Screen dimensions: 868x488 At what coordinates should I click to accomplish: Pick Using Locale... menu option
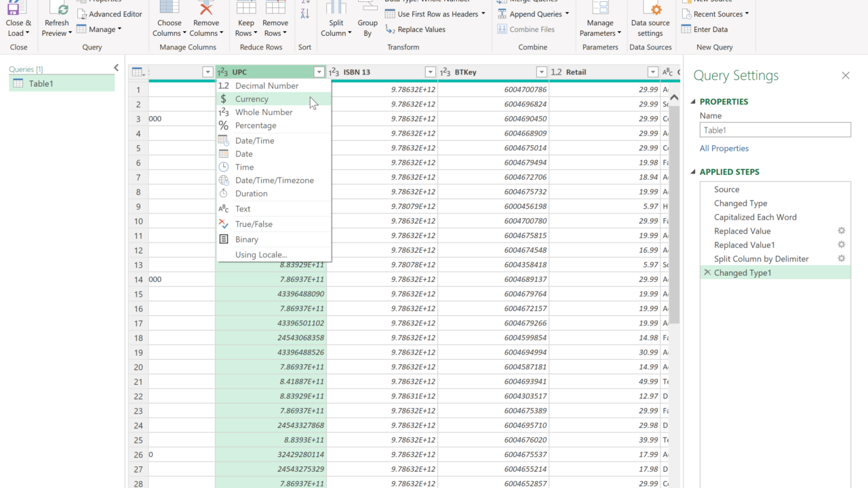(261, 255)
